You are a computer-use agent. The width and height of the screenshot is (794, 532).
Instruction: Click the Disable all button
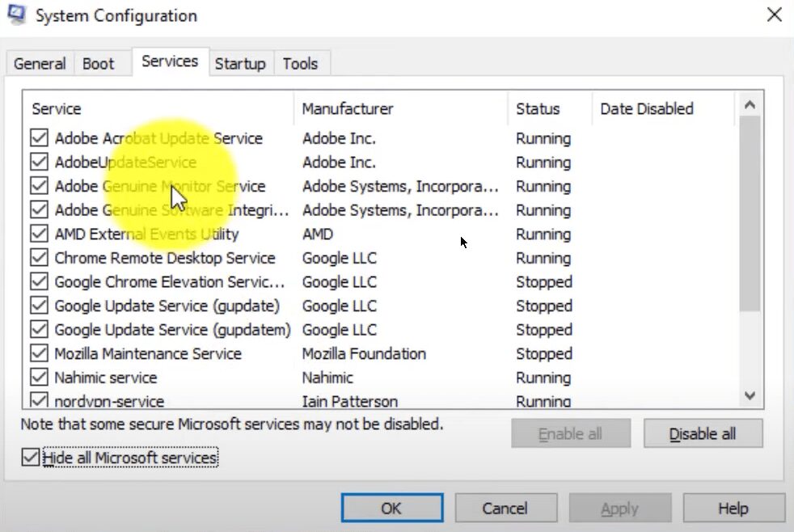click(703, 434)
